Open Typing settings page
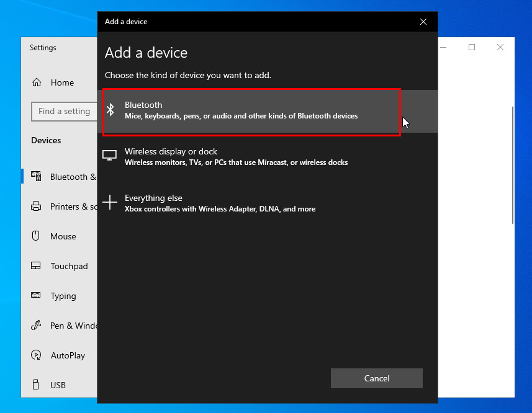 pyautogui.click(x=59, y=296)
